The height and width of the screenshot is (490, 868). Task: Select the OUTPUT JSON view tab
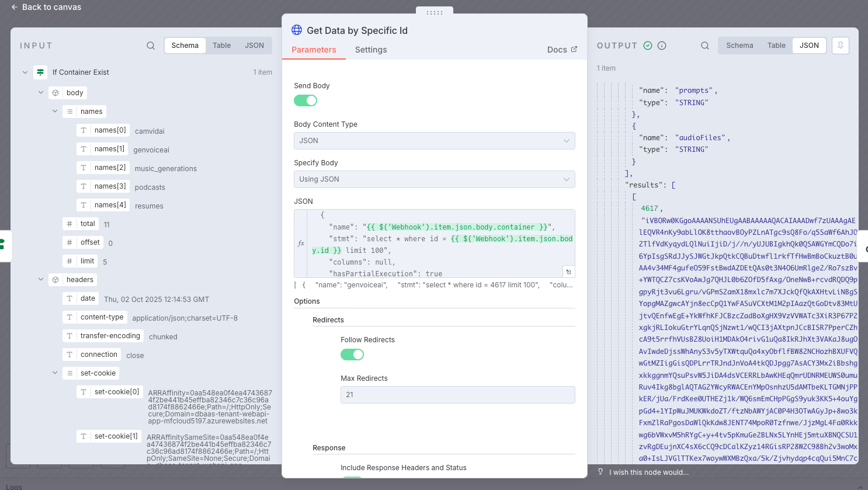click(x=810, y=46)
